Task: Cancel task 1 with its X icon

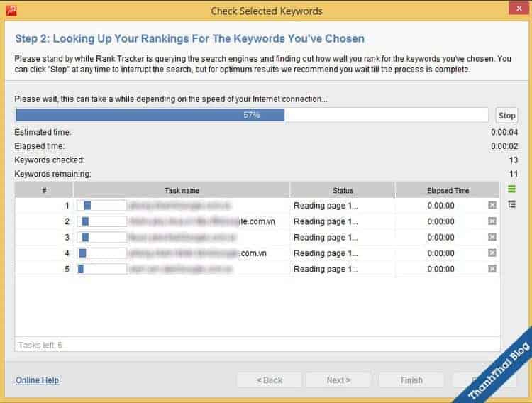Action: pos(492,206)
